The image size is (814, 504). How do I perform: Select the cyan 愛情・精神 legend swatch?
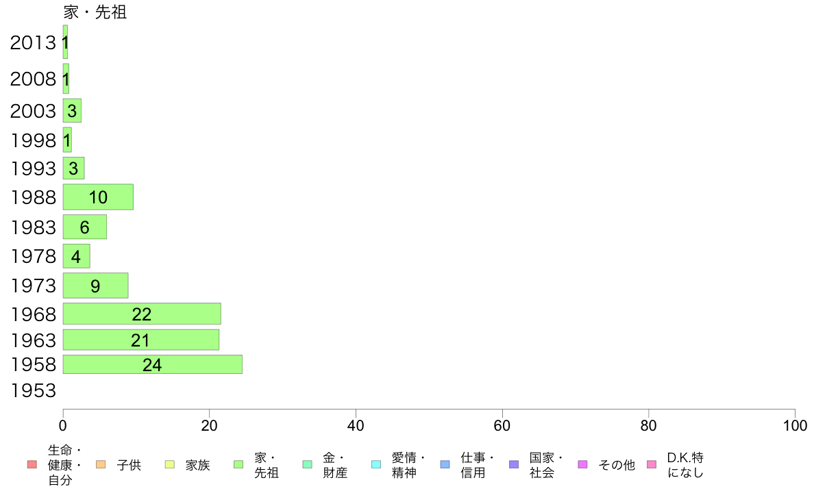(x=376, y=464)
